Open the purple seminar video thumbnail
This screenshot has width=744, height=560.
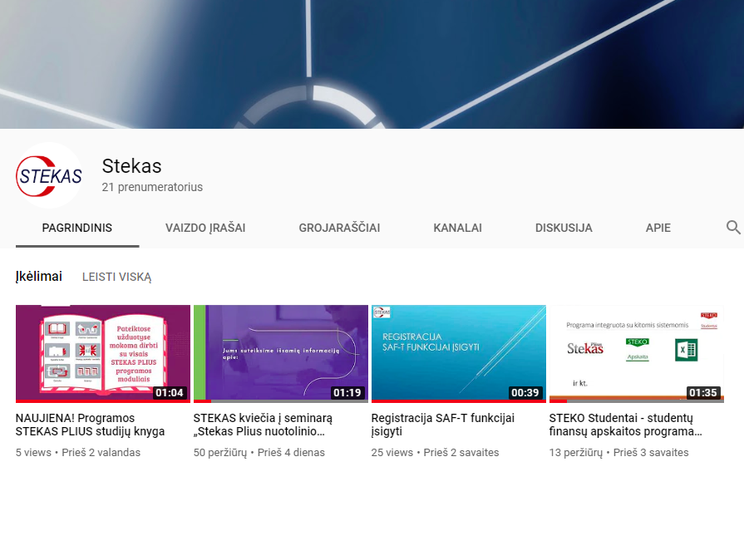pyautogui.click(x=281, y=354)
